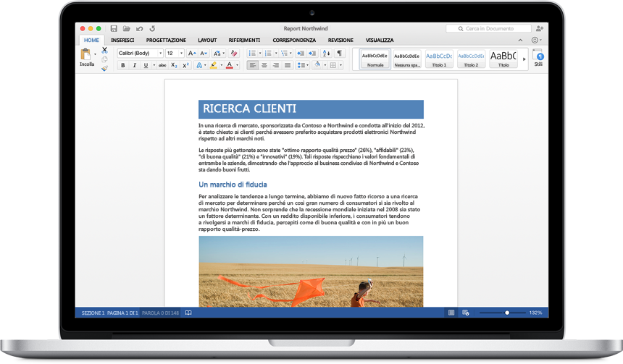Center align the paragraph
623x364 pixels.
click(264, 66)
